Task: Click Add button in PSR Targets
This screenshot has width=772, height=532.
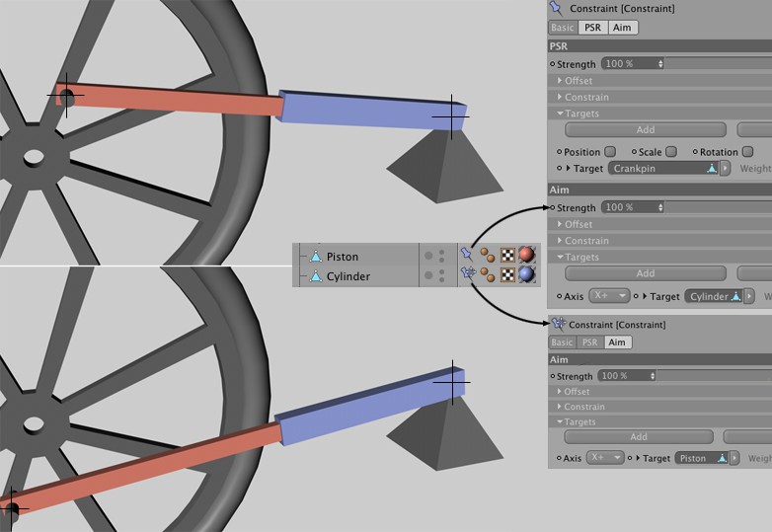Action: [x=645, y=130]
